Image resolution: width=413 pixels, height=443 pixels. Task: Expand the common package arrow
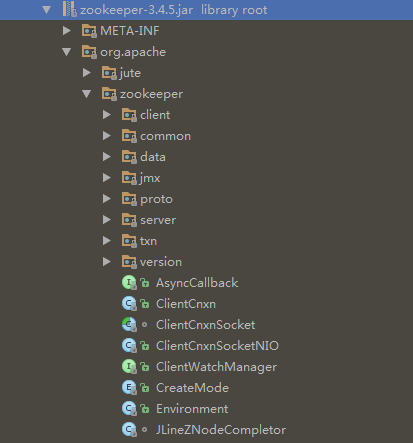107,136
